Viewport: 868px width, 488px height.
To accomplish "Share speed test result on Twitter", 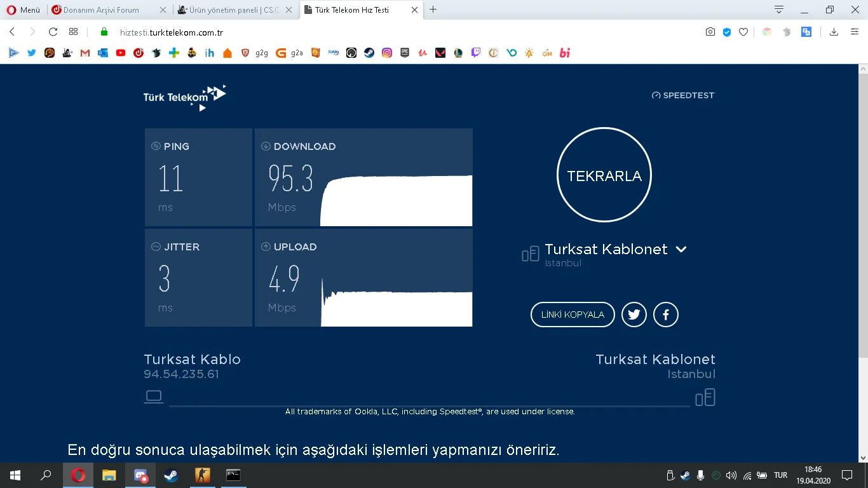I will [634, 314].
